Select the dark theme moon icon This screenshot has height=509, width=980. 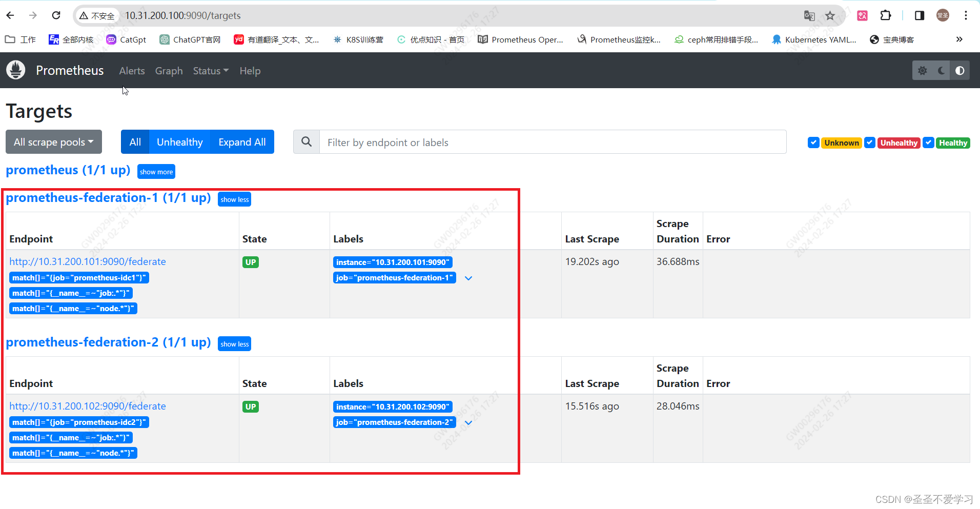pos(941,71)
